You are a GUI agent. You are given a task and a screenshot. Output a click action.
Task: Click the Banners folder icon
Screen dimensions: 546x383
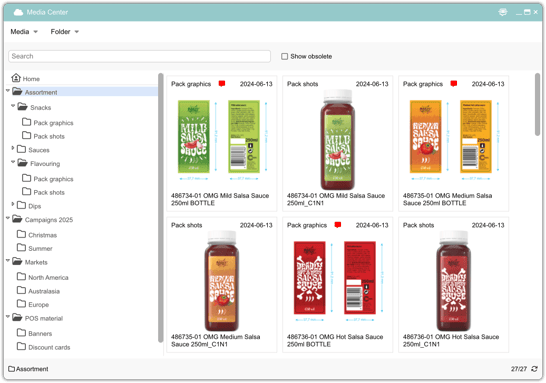click(22, 333)
